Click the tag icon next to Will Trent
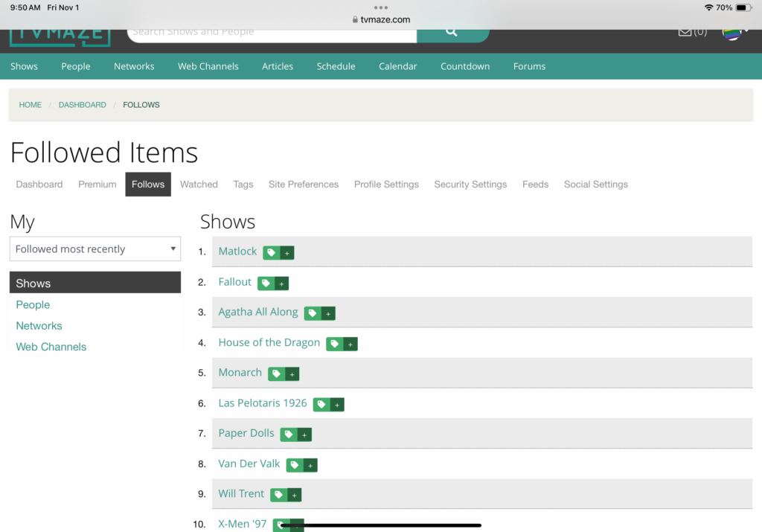The image size is (762, 532). [278, 495]
